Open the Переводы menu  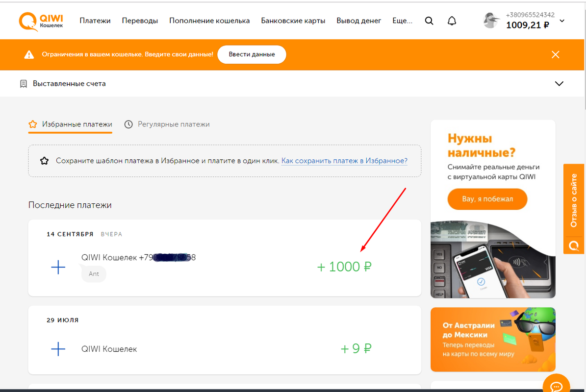pyautogui.click(x=140, y=21)
